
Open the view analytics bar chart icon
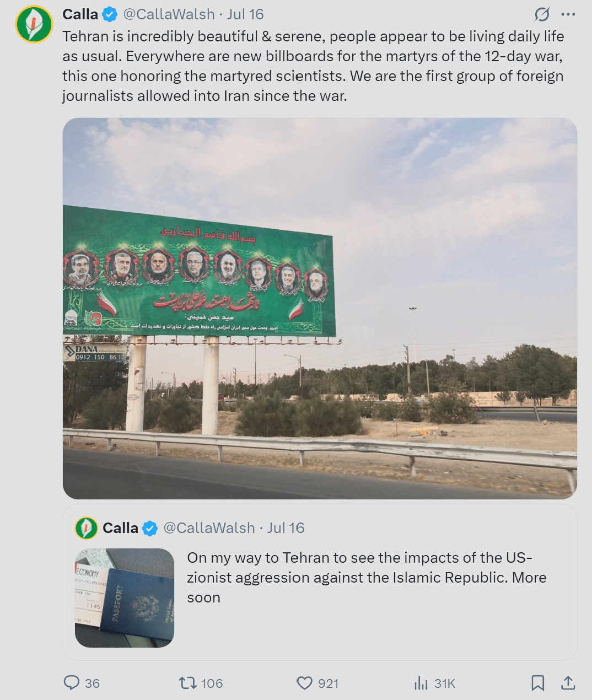click(x=421, y=683)
